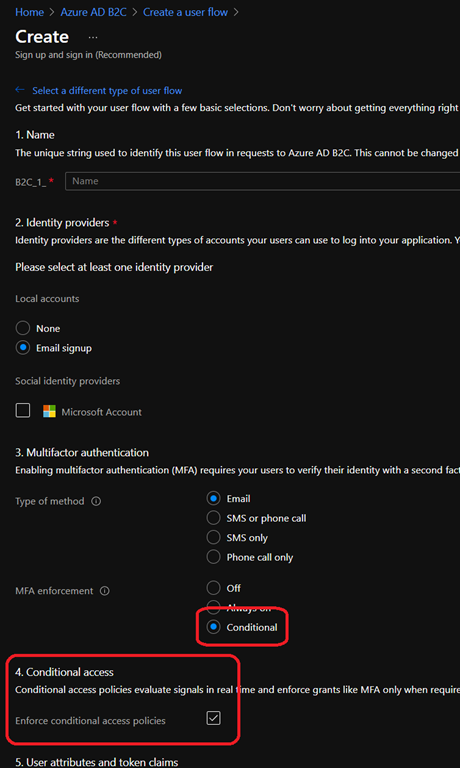Choose SMS or phone call method

tap(213, 518)
